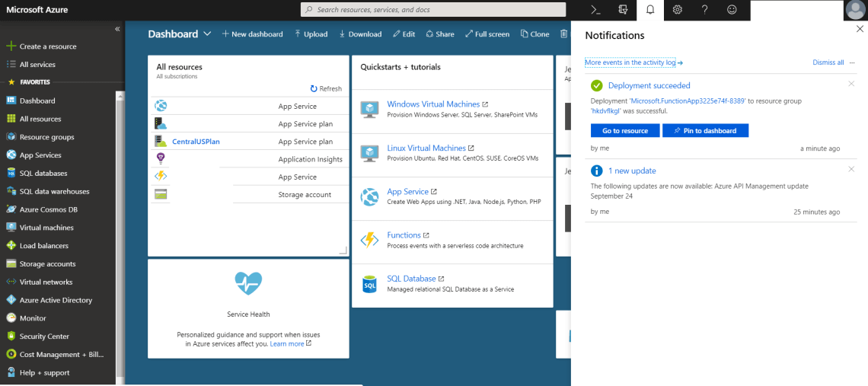Click the Virtual machines sidebar icon
The width and height of the screenshot is (868, 386).
(11, 228)
